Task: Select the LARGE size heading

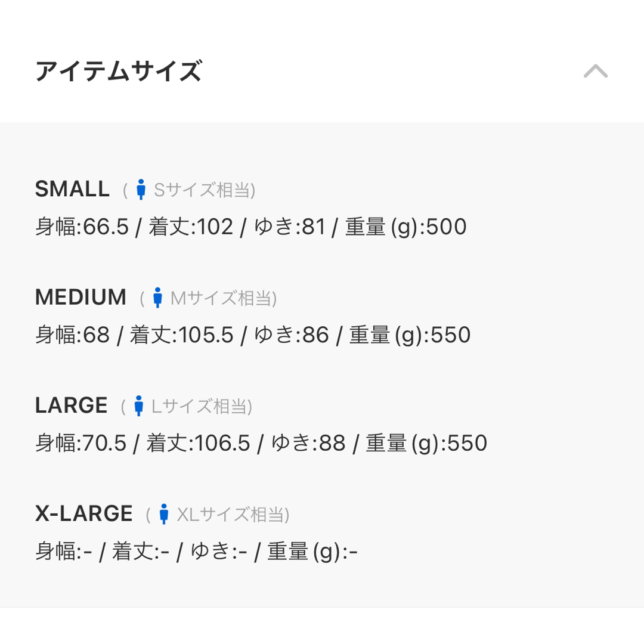Action: pyautogui.click(x=72, y=405)
